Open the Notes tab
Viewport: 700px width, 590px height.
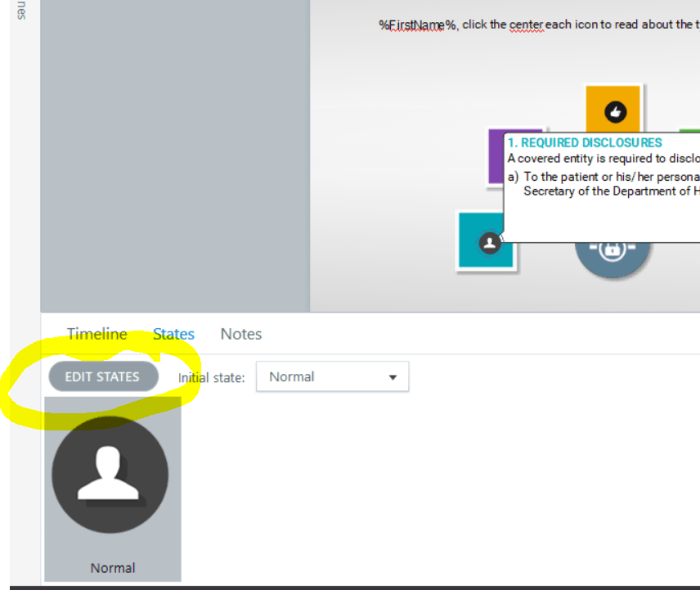tap(241, 334)
